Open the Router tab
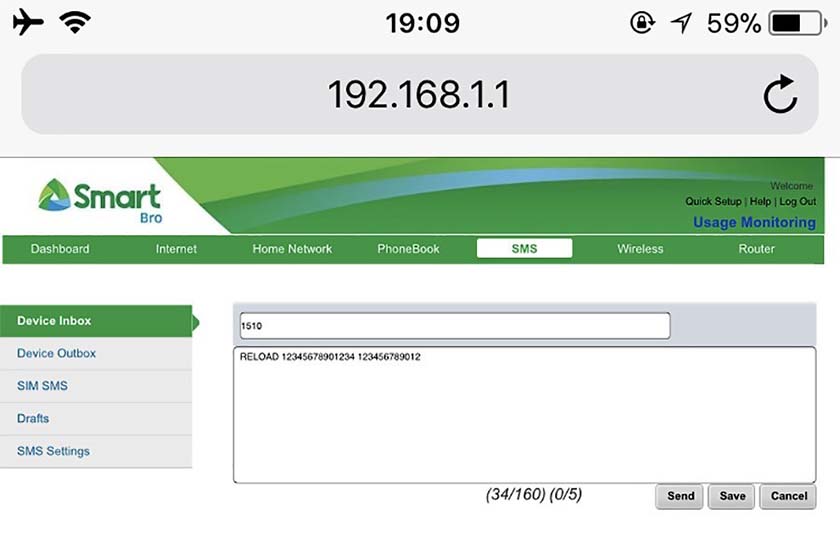The image size is (840, 546). (x=756, y=249)
